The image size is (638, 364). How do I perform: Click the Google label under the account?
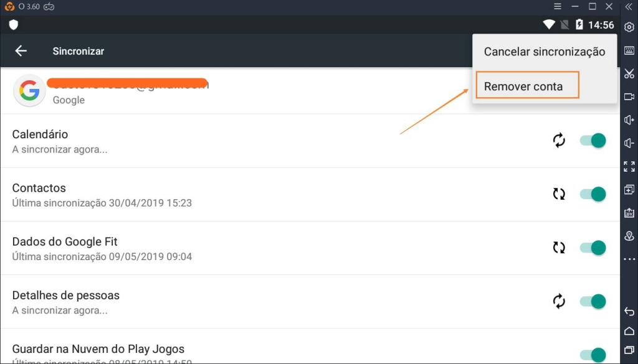click(69, 100)
